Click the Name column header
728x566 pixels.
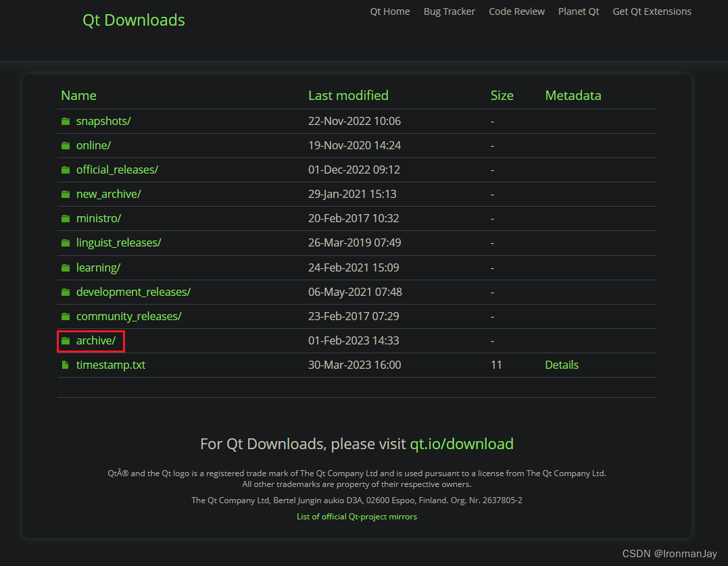(x=79, y=95)
